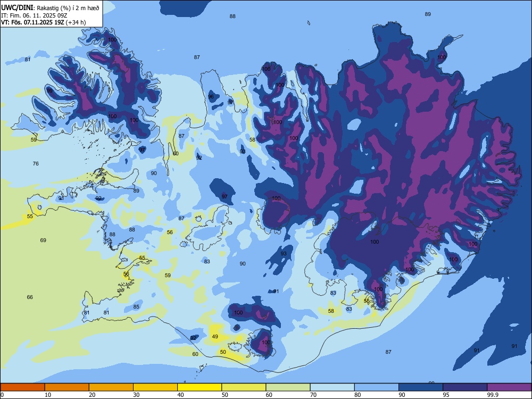532x399 pixels.
Task: Click the legend scale label 40
Action: (x=181, y=395)
